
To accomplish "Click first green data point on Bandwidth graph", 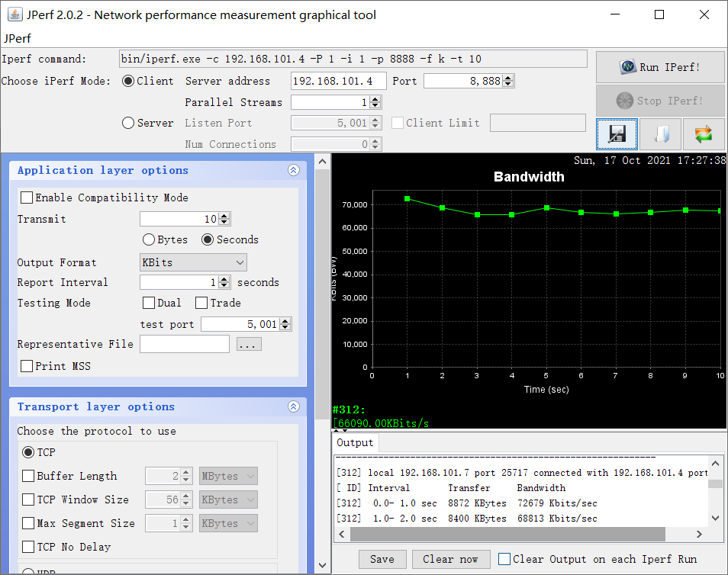I will coord(407,198).
